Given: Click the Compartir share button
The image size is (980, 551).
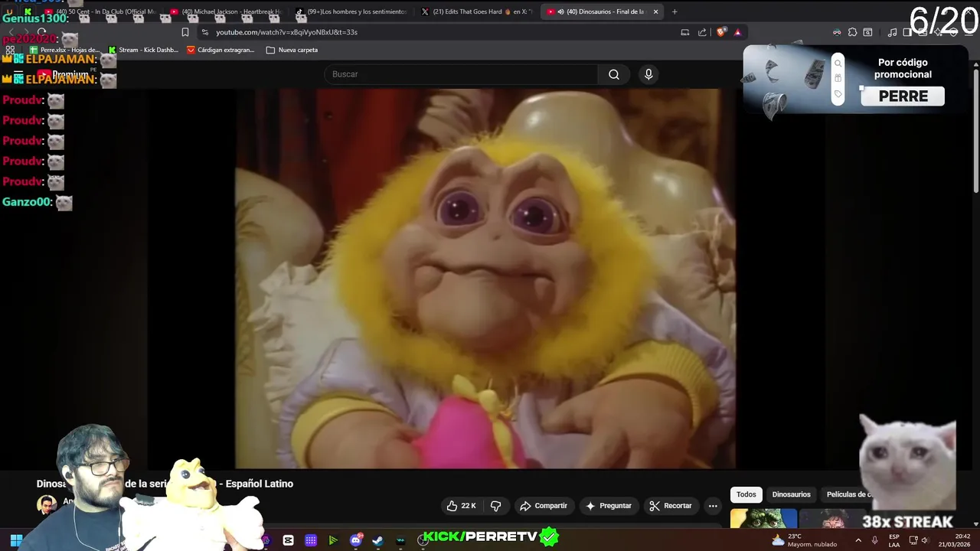Looking at the screenshot, I should (x=544, y=506).
